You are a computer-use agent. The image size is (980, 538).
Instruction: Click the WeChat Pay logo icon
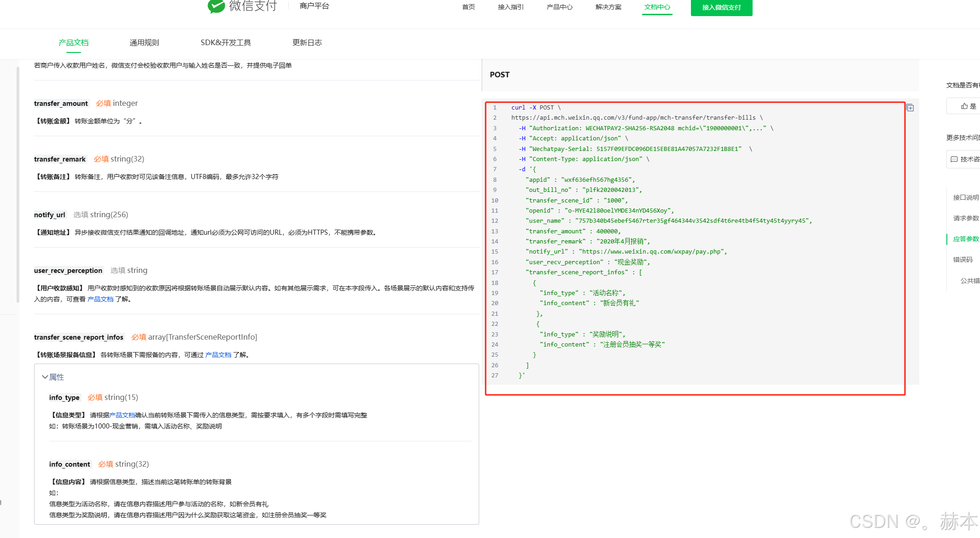pos(216,6)
